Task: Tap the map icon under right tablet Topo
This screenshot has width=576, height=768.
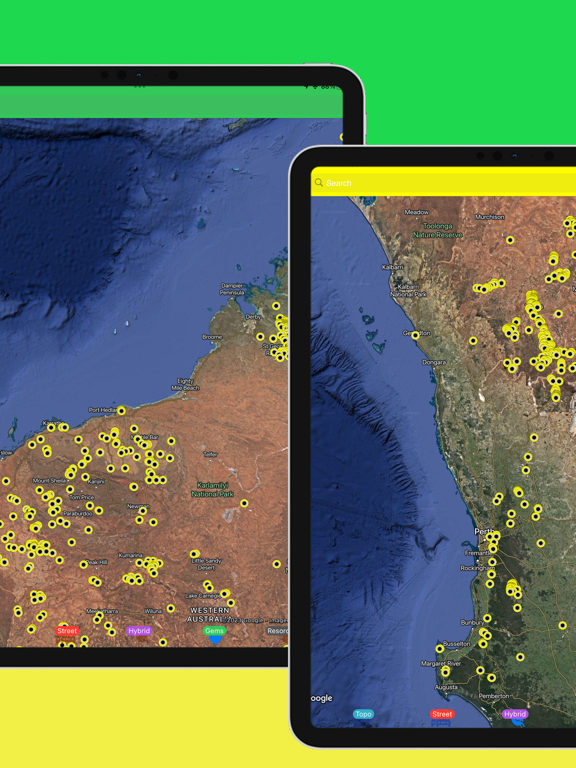Action: click(x=363, y=722)
